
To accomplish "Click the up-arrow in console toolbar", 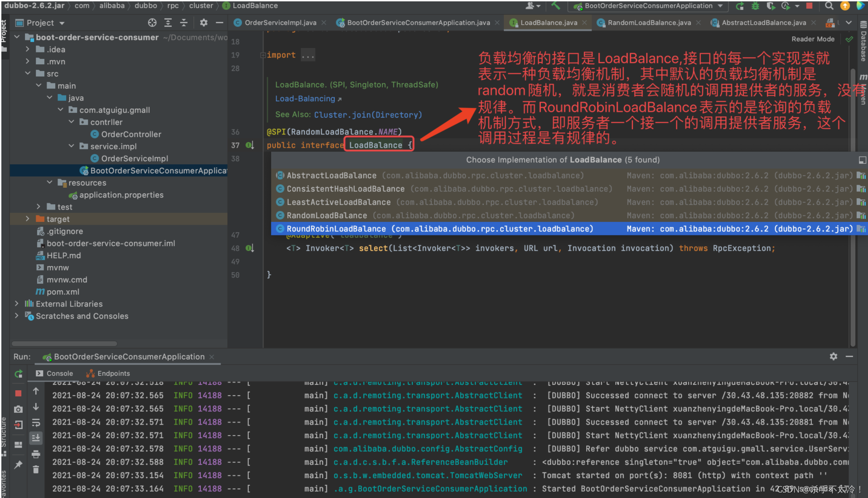I will click(x=36, y=391).
